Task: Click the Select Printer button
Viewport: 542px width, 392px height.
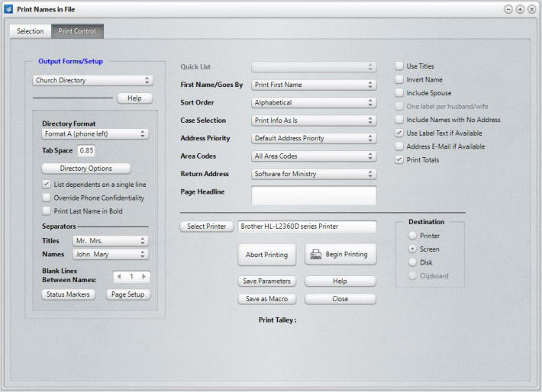Action: pyautogui.click(x=206, y=227)
